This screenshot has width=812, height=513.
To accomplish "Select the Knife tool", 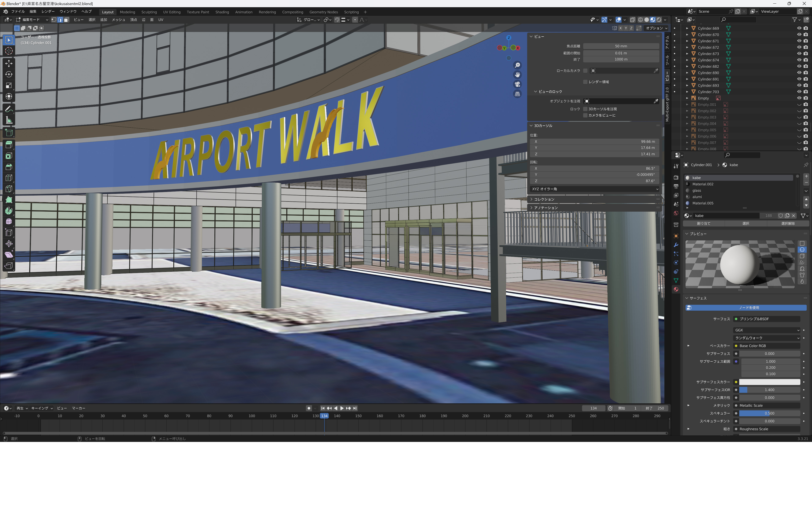I will point(9,189).
